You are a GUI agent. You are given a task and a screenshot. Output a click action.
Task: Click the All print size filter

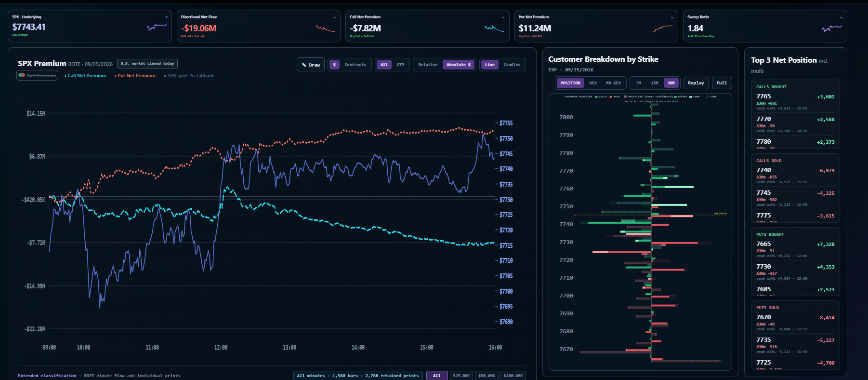click(437, 376)
